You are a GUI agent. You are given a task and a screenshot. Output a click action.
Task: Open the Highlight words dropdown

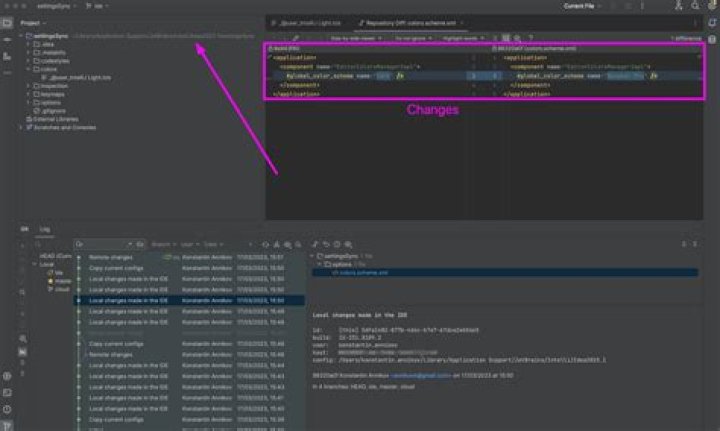[x=463, y=39]
